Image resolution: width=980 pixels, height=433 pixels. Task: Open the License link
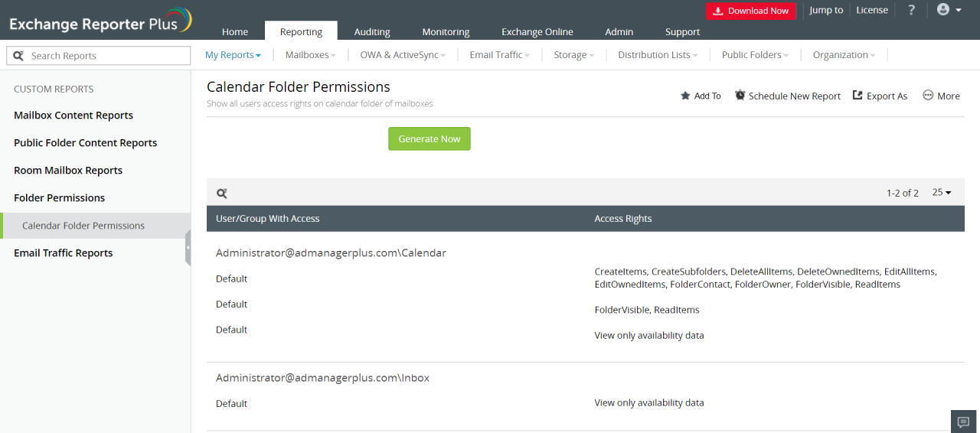(872, 10)
